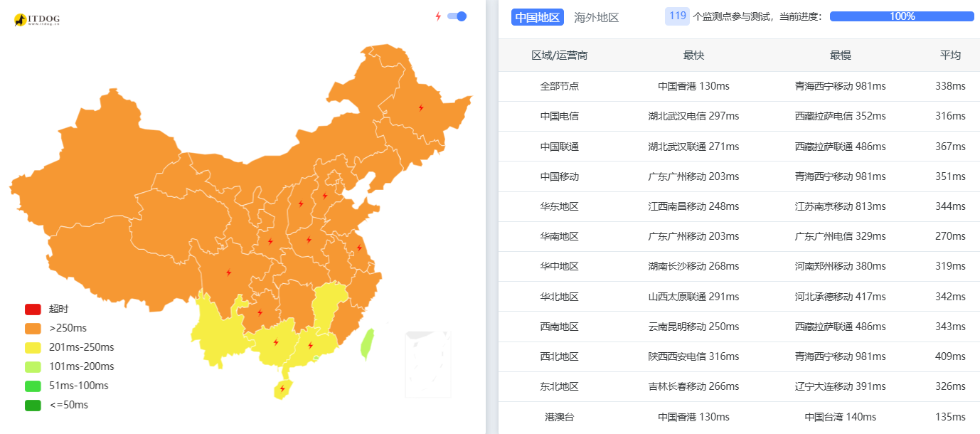Click the 最快 column header
Screen dimensions: 980x434
coord(693,55)
